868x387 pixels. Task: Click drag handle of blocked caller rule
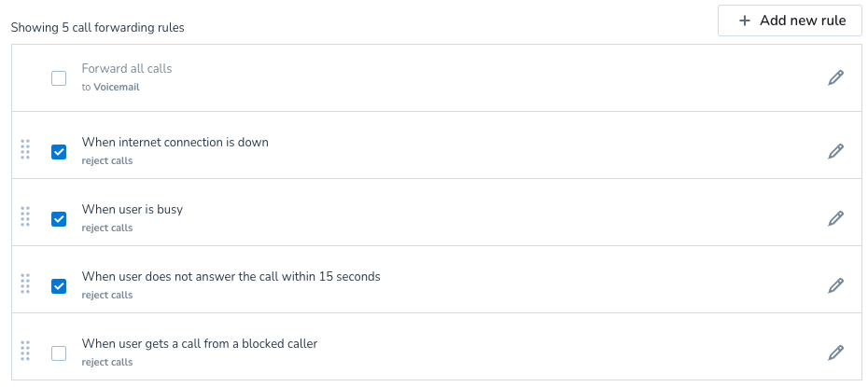tap(25, 351)
